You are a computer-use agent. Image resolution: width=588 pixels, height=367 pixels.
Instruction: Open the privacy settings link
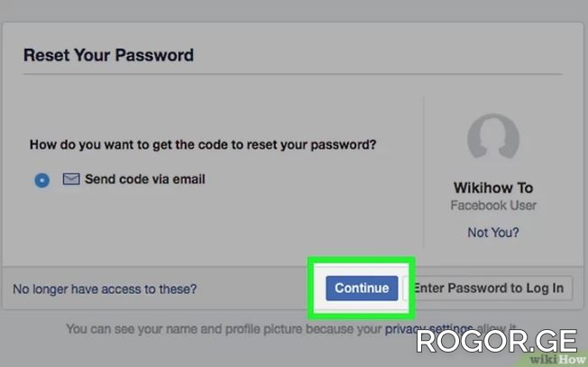(x=428, y=329)
